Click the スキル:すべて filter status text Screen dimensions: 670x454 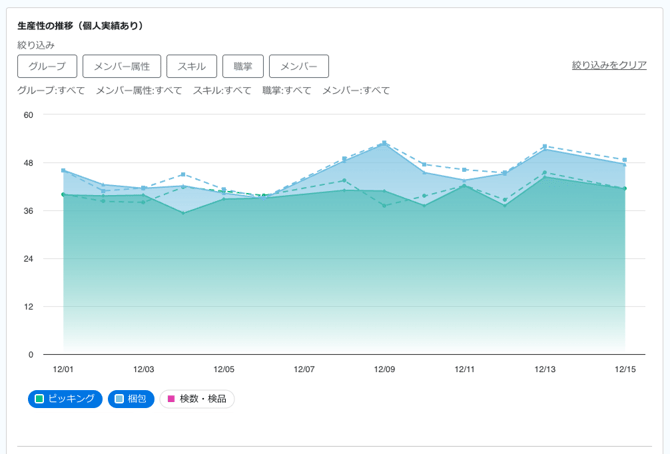[222, 91]
